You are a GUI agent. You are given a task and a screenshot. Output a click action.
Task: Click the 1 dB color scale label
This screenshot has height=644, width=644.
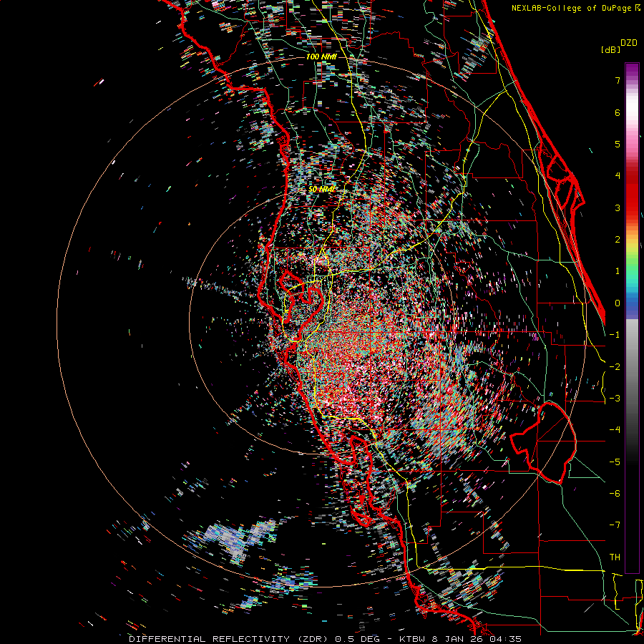coord(618,271)
